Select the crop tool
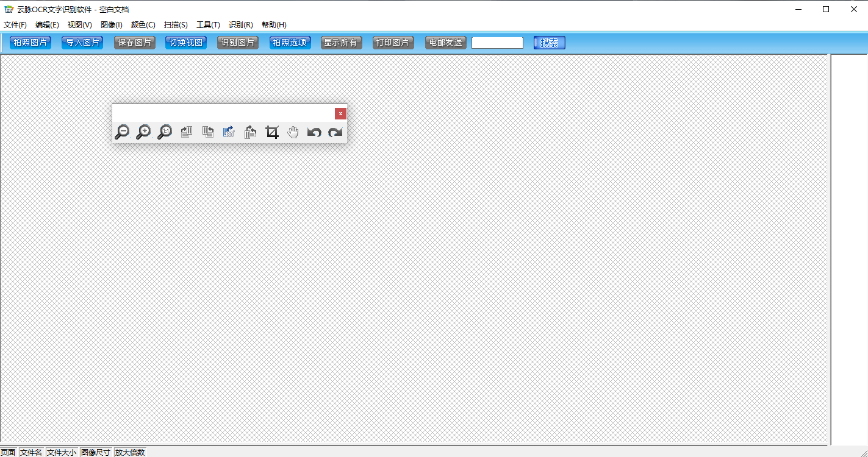 pyautogui.click(x=272, y=132)
